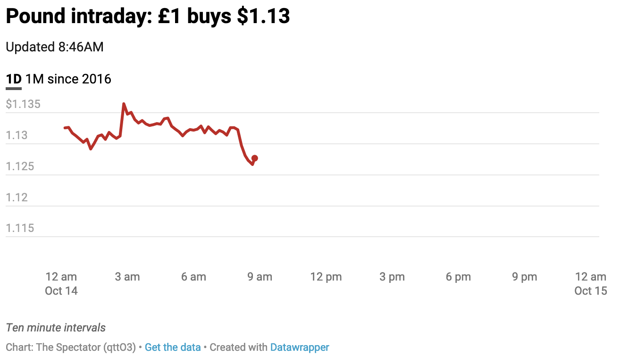Image resolution: width=620 pixels, height=364 pixels.
Task: Click the 12 pm x-axis label
Action: coord(326,277)
